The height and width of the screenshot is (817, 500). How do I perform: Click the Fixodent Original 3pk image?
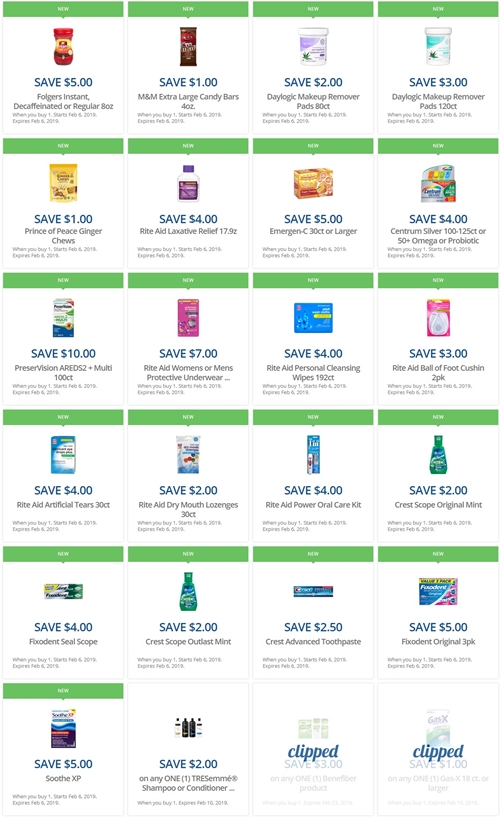[438, 591]
